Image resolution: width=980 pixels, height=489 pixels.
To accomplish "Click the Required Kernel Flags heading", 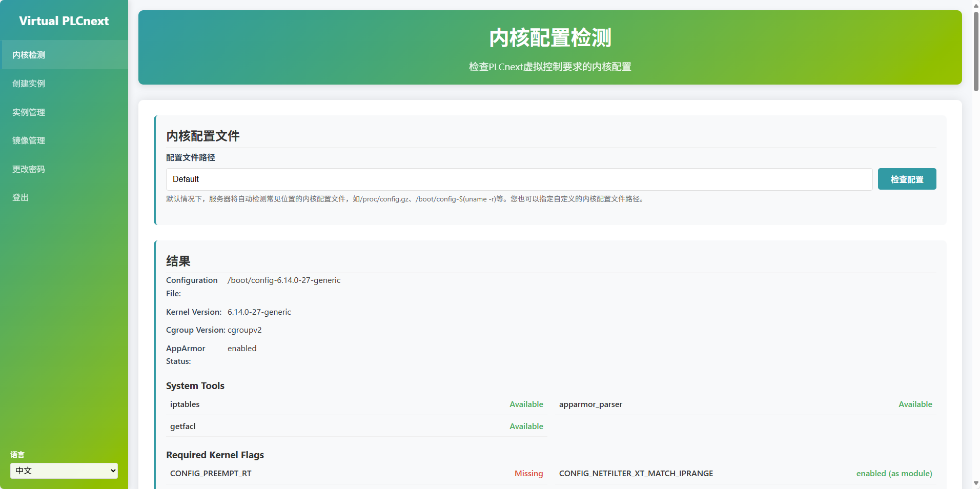I will 215,455.
